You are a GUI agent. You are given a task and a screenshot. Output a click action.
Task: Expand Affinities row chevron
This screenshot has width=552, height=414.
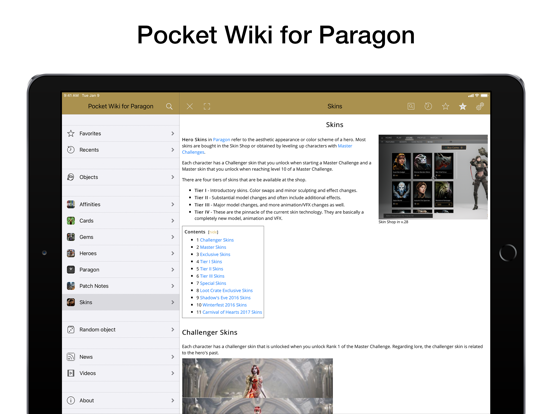[172, 204]
